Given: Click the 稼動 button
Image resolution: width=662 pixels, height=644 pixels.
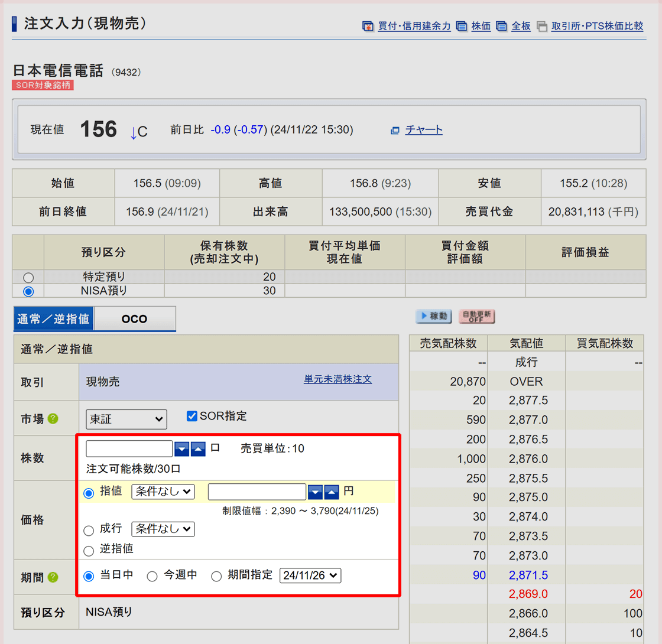Looking at the screenshot, I should tap(434, 316).
